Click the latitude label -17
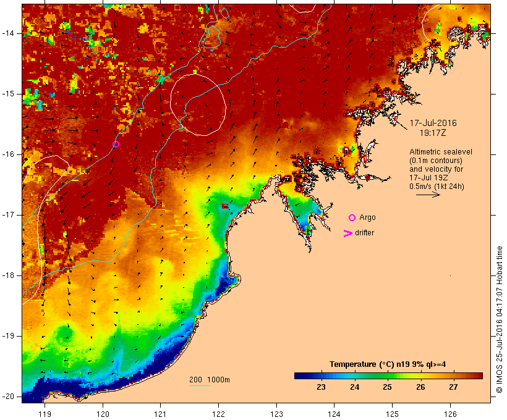This screenshot has height=420, width=507. pos(8,215)
